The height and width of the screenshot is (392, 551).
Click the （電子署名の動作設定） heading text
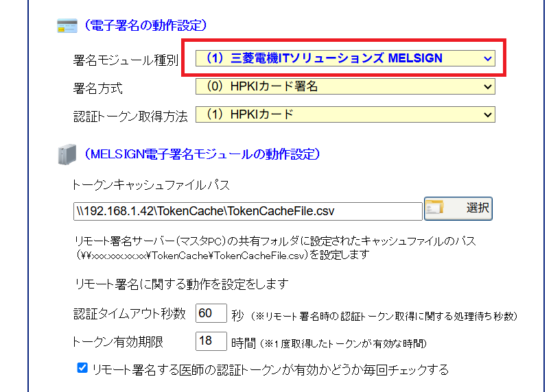[x=146, y=25]
